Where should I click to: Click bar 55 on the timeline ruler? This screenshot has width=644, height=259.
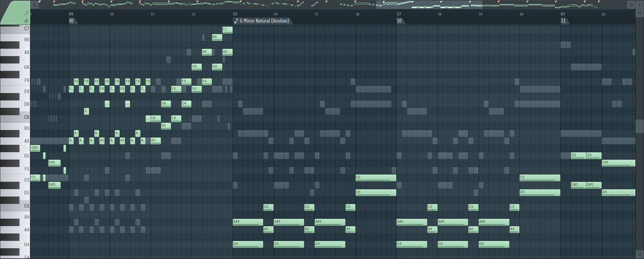pyautogui.click(x=316, y=14)
